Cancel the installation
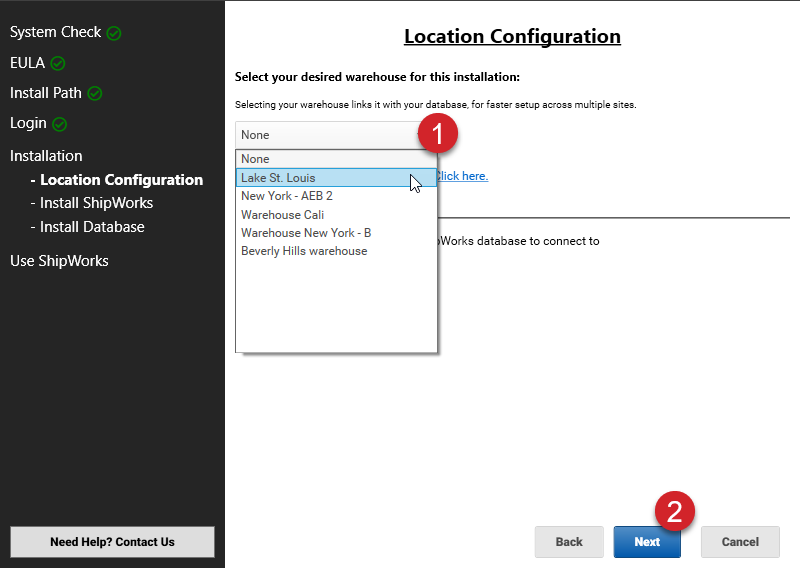 click(740, 542)
